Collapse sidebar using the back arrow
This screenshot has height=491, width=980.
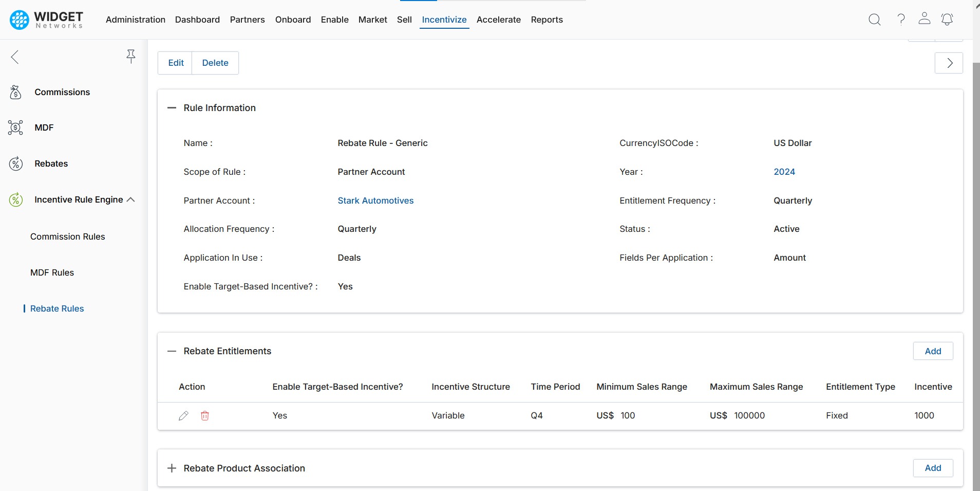(15, 57)
